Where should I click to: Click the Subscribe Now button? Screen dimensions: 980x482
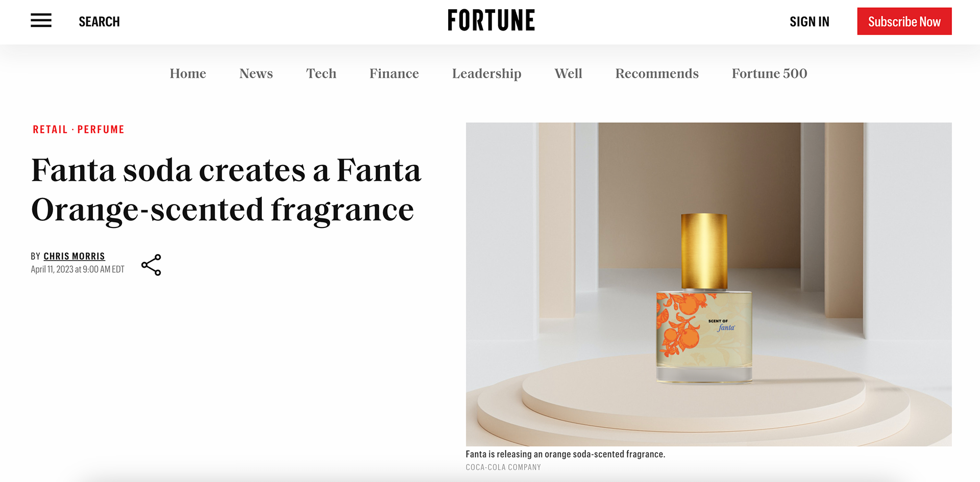coord(904,21)
